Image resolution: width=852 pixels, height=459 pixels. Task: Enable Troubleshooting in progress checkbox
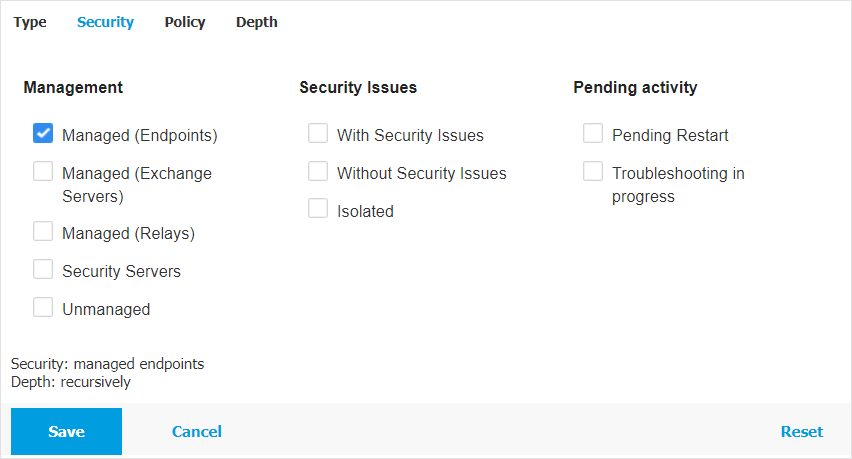coord(593,172)
